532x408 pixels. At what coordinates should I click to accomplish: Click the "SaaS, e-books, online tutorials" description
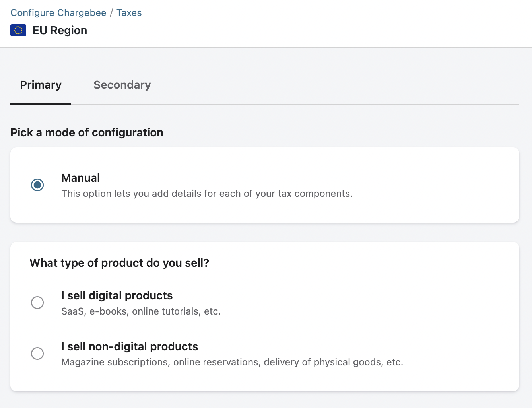(x=141, y=311)
